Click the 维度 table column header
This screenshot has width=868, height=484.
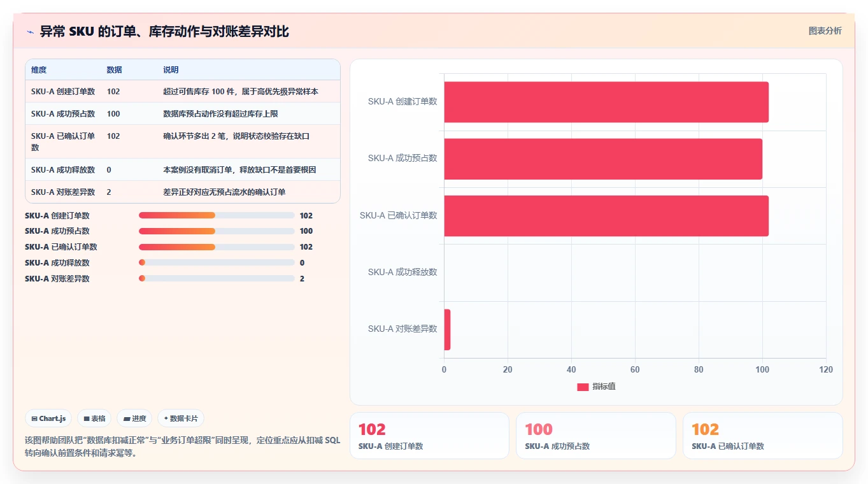click(39, 70)
